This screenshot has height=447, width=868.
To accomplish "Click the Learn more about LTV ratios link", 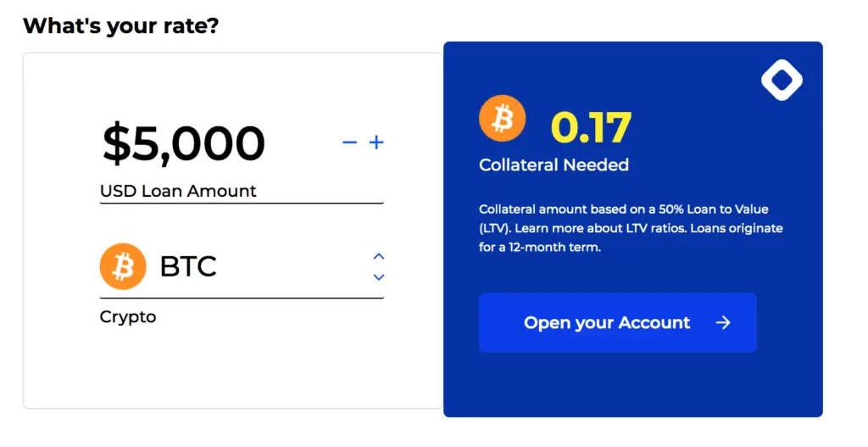I will point(600,228).
